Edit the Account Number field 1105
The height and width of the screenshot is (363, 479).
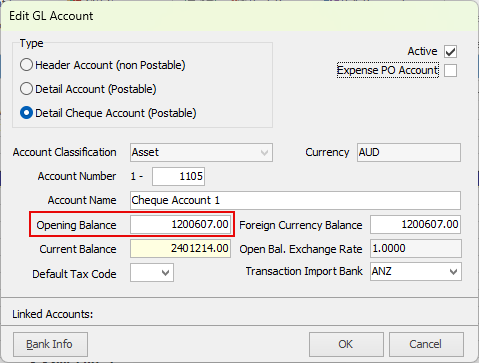click(x=178, y=176)
